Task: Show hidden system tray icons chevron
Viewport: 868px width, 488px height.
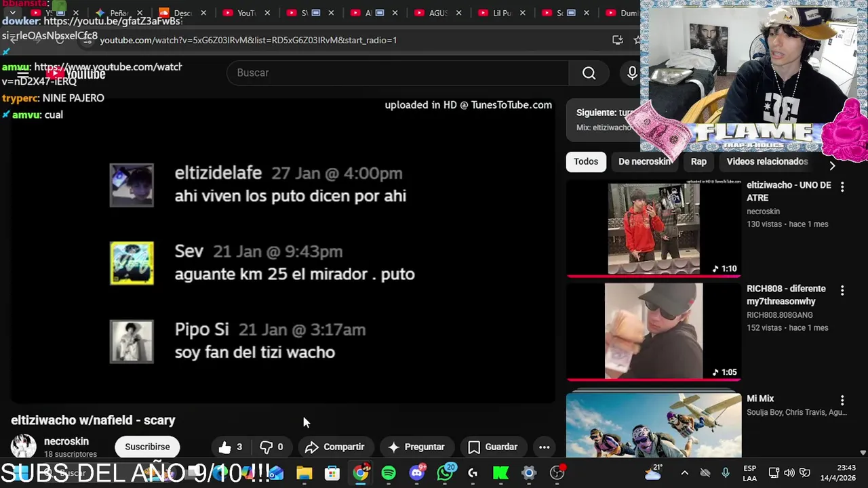Action: click(x=684, y=472)
